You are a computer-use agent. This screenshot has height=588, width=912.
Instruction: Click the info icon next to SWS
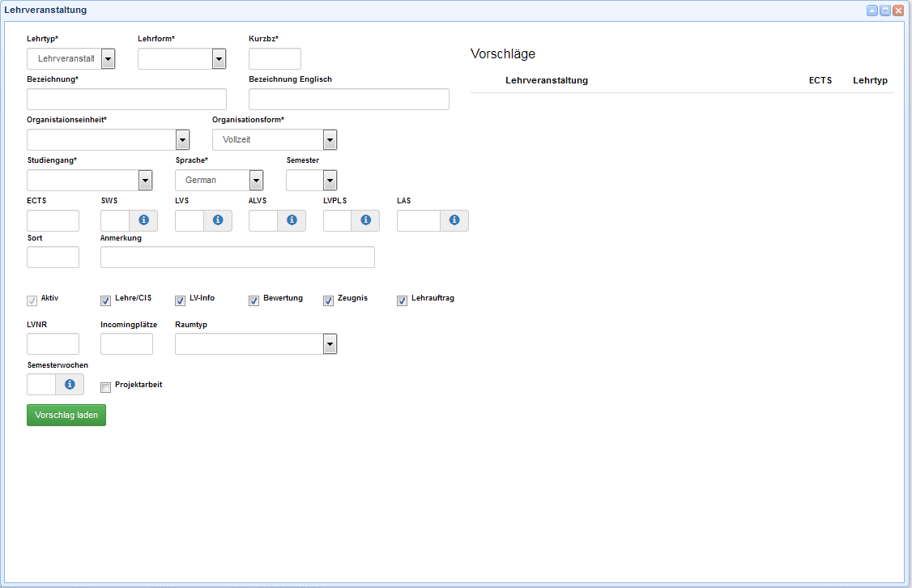coord(143,220)
